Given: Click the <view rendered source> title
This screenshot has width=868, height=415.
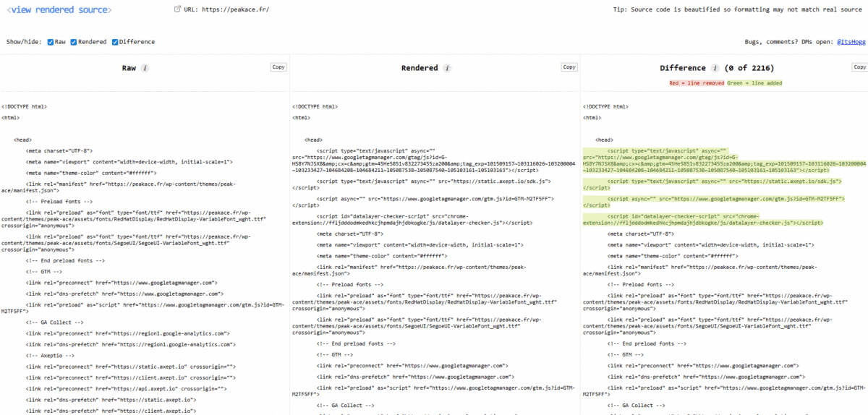Looking at the screenshot, I should point(59,10).
